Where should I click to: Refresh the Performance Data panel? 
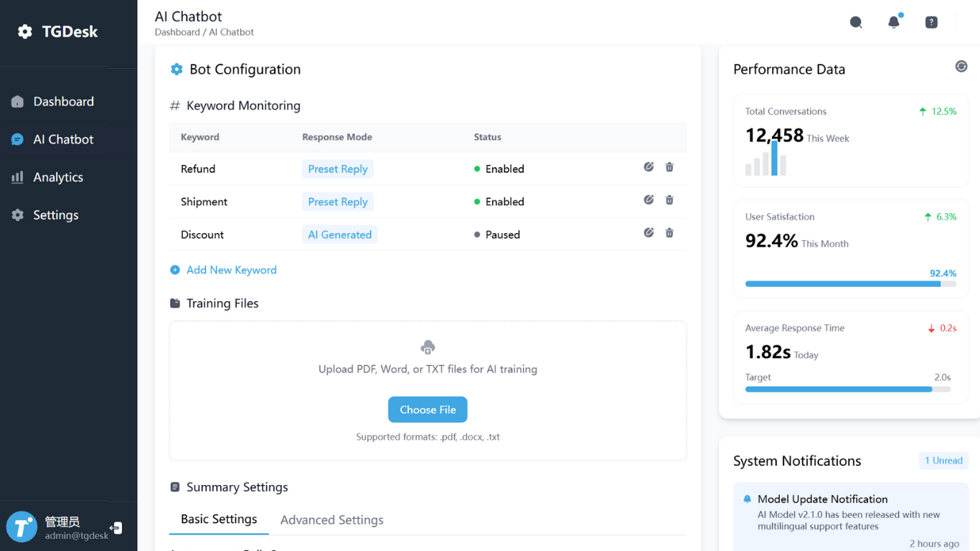pyautogui.click(x=961, y=67)
